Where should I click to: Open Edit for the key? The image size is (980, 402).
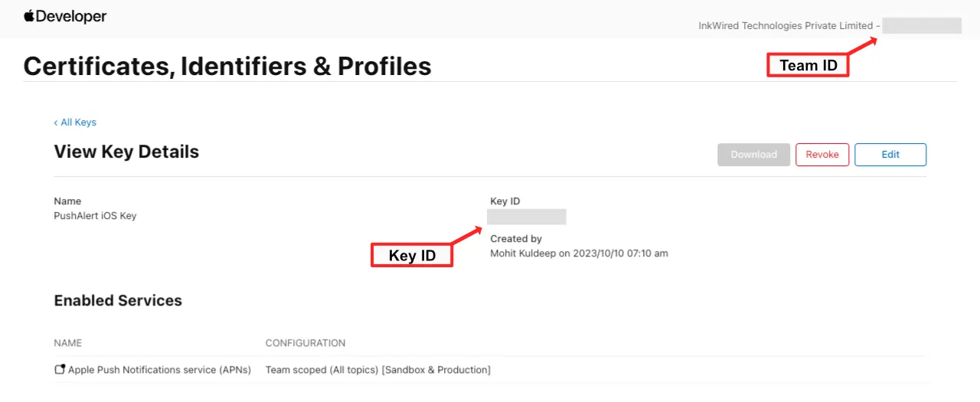tap(890, 155)
